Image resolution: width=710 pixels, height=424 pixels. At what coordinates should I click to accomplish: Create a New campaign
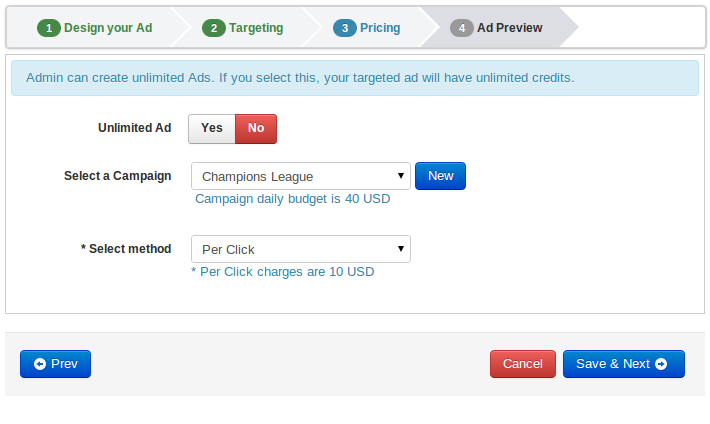click(x=440, y=176)
